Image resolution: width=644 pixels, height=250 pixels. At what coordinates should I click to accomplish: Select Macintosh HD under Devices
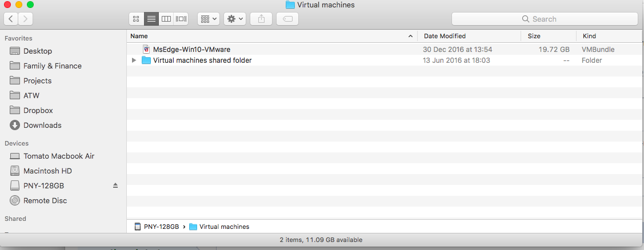click(x=47, y=171)
